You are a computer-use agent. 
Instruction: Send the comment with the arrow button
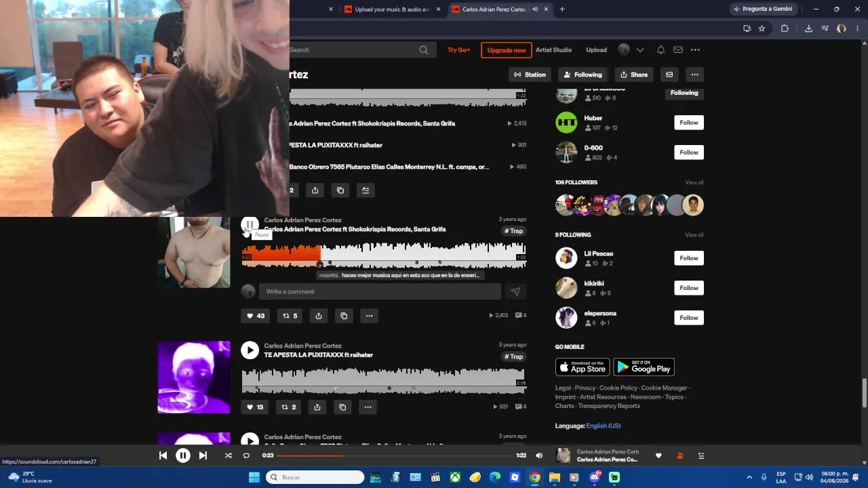515,291
